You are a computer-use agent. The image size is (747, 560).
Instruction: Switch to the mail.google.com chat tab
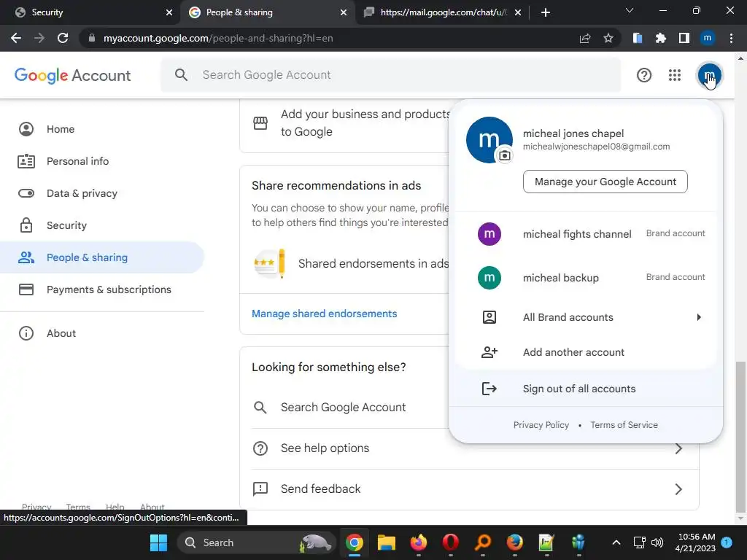click(443, 12)
